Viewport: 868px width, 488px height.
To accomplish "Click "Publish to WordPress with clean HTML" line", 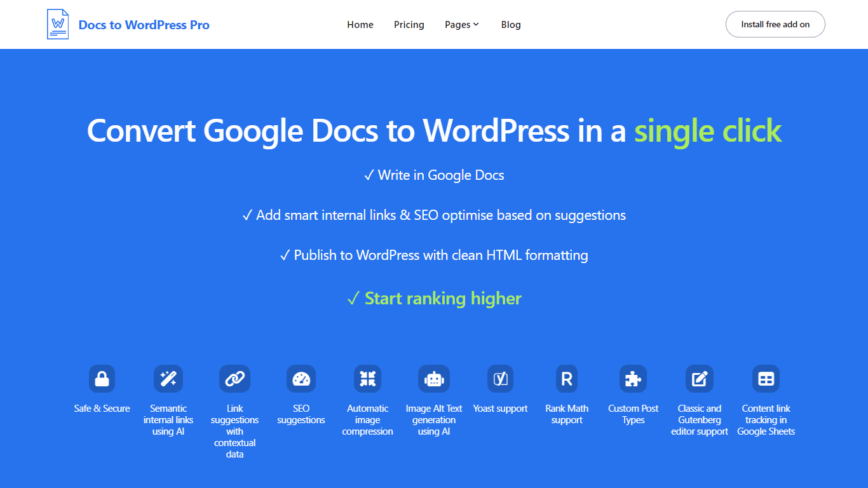I will 434,255.
